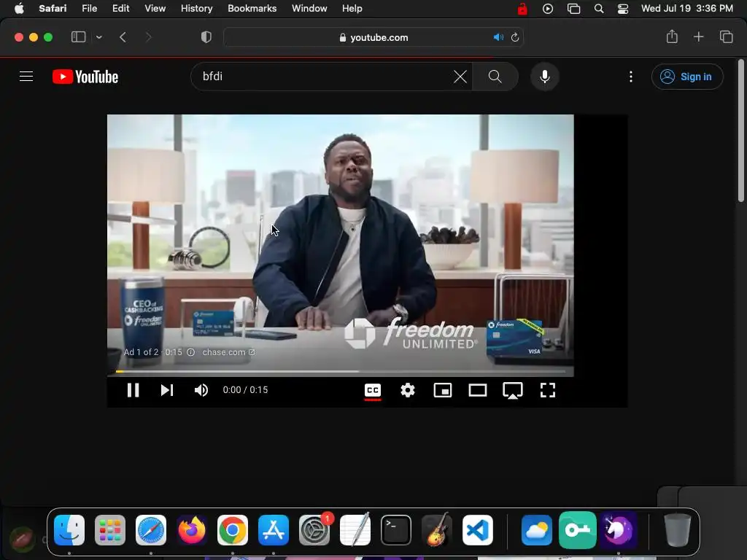Open Visual Studio Code from the Dock
Image resolution: width=747 pixels, height=560 pixels.
pos(478,530)
